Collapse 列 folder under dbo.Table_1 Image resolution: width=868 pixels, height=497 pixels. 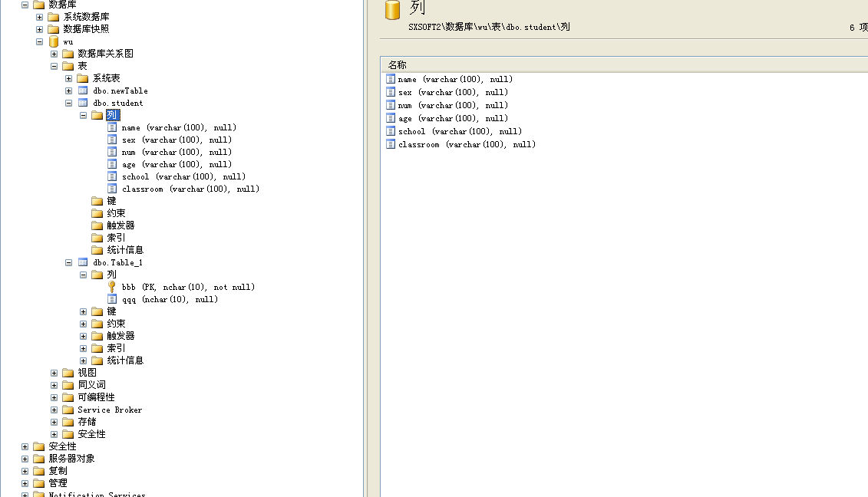coord(83,275)
